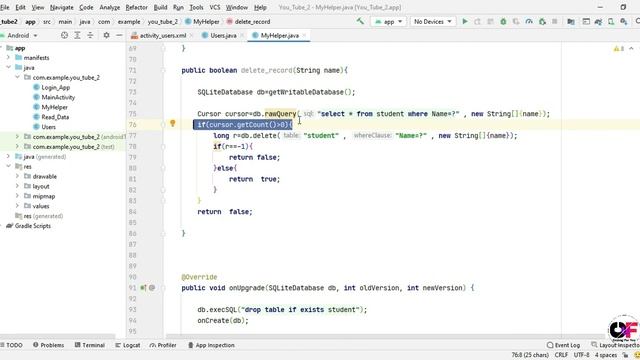
Task: Open the Profiler tool window
Action: (163, 345)
